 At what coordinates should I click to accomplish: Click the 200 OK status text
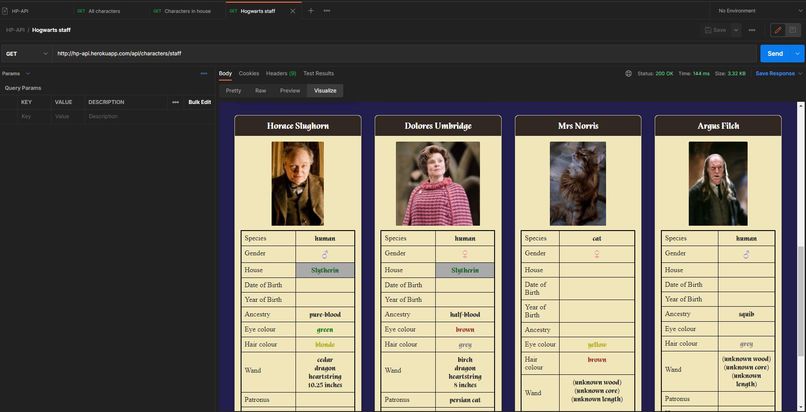tap(664, 73)
